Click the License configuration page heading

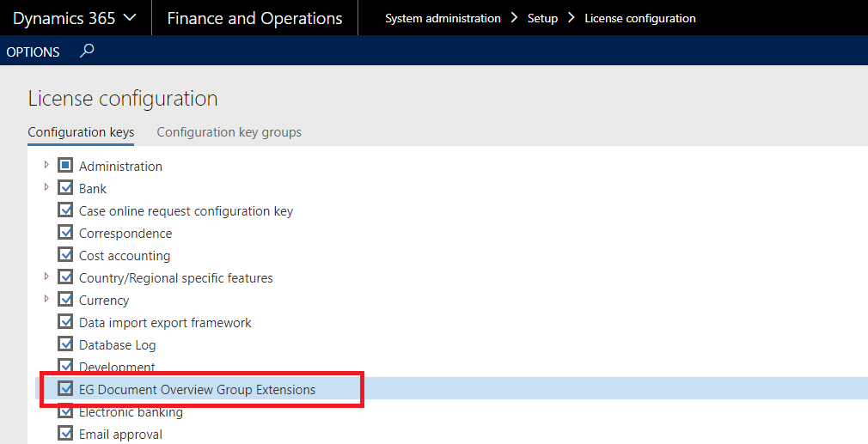123,99
